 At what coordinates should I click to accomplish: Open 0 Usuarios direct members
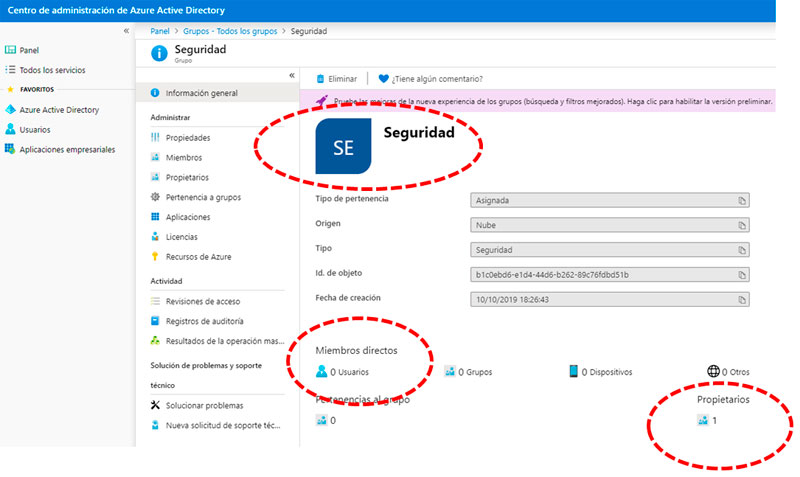[342, 371]
